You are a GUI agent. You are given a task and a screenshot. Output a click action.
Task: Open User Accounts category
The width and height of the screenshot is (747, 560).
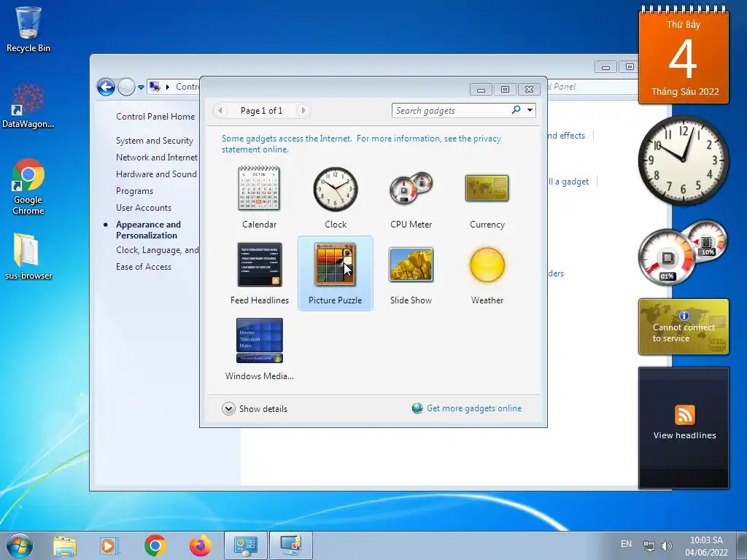[144, 208]
